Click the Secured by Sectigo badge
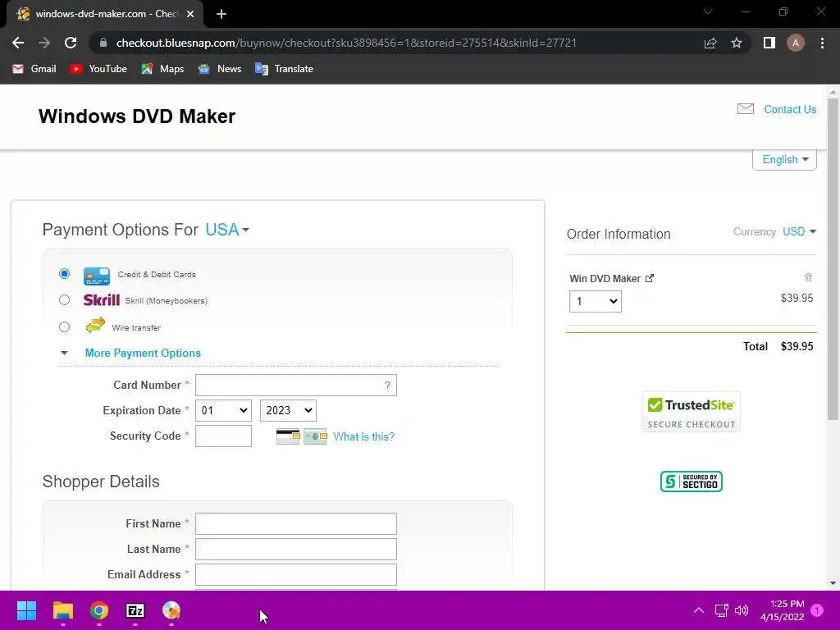This screenshot has height=630, width=840. [691, 482]
